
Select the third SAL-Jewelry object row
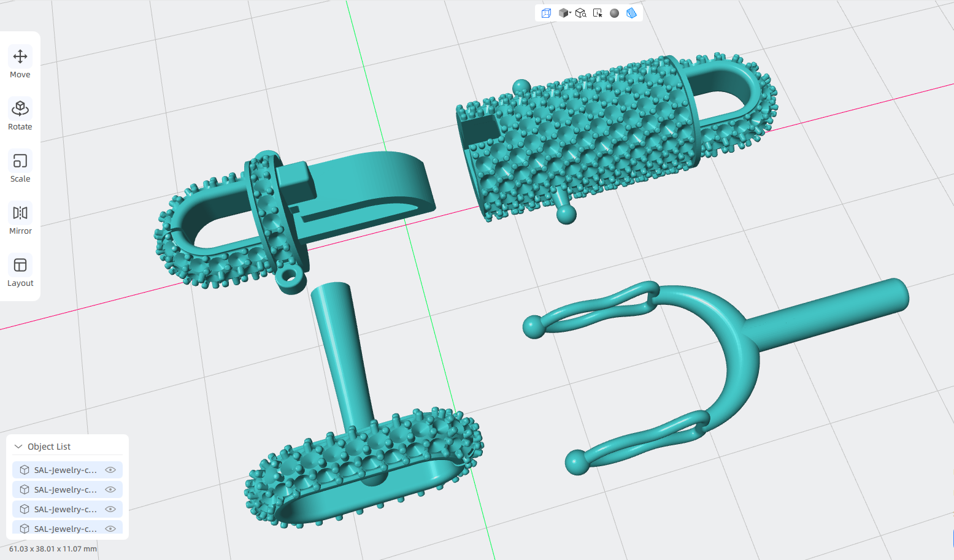coord(67,509)
